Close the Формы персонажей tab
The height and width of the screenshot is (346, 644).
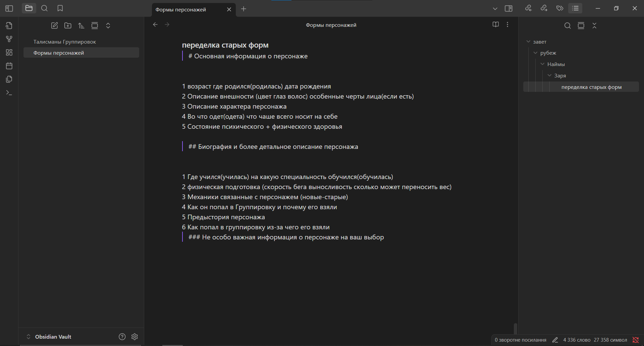(229, 9)
